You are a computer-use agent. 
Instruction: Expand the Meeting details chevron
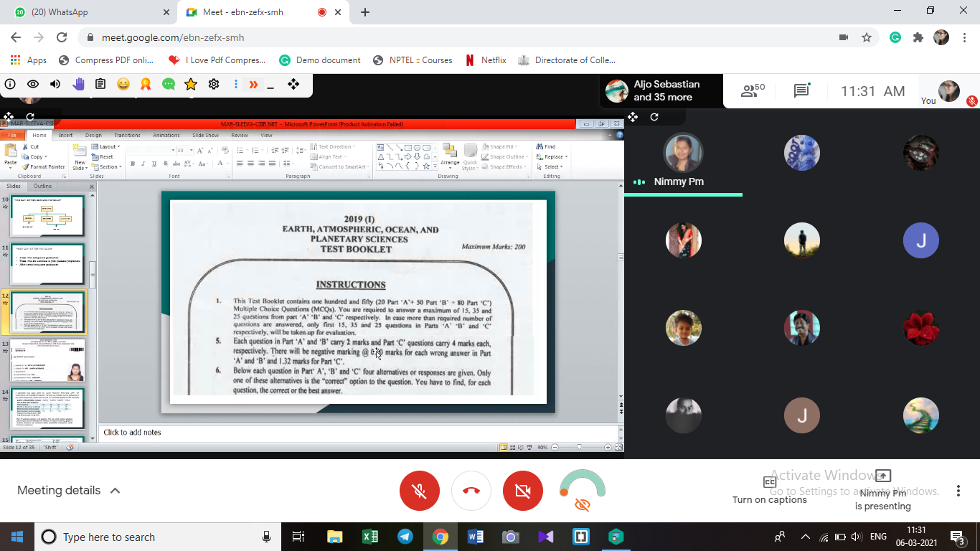[x=115, y=491]
